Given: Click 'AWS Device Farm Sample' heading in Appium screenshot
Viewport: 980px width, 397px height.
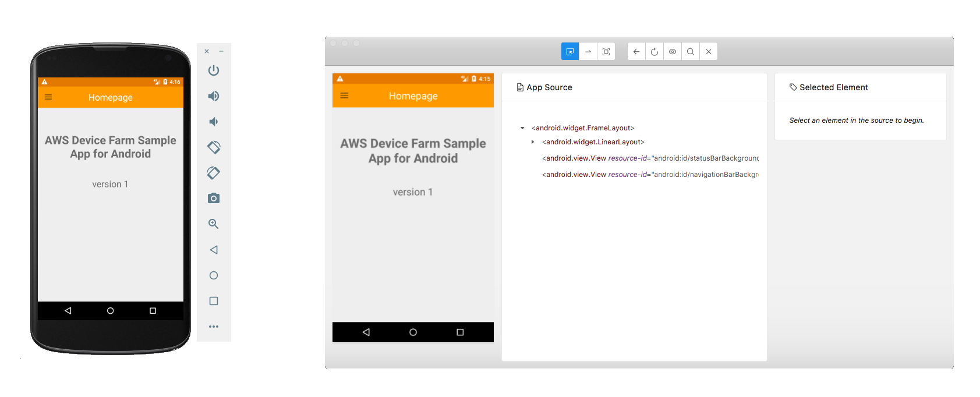Looking at the screenshot, I should [x=413, y=143].
